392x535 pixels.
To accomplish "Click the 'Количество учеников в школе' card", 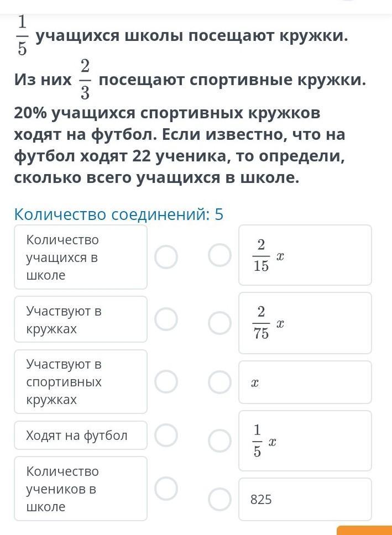I will (81, 489).
